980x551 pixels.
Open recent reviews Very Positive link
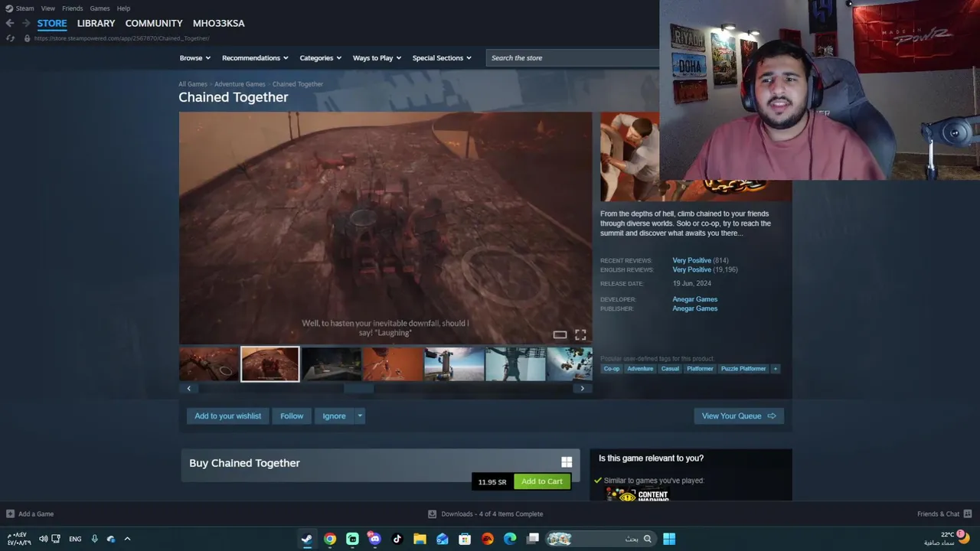point(692,260)
